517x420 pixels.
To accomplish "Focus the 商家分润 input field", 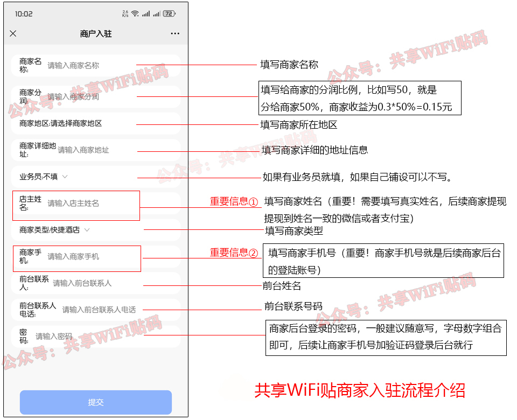I will pyautogui.click(x=96, y=96).
